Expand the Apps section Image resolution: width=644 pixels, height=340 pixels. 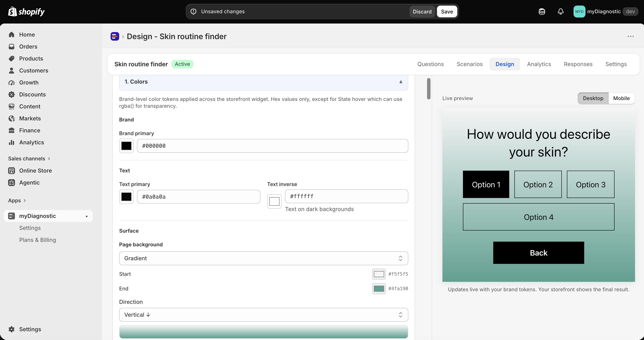pyautogui.click(x=17, y=201)
